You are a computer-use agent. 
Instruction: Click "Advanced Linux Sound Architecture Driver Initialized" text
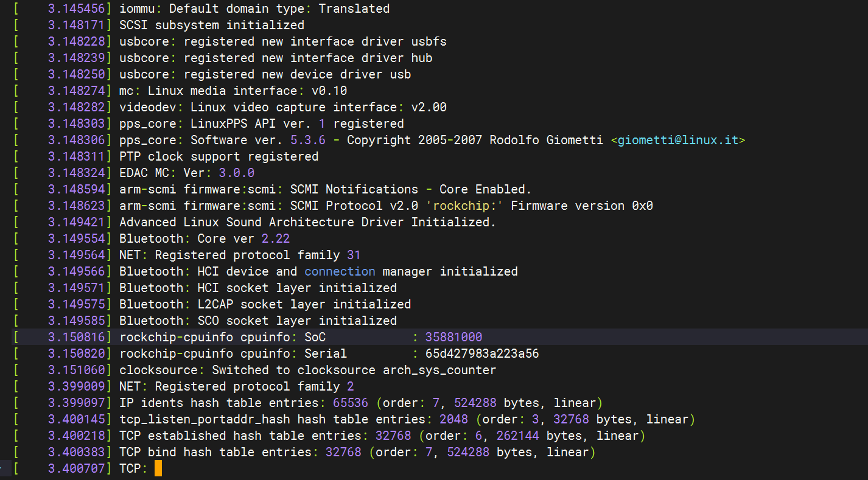click(x=307, y=222)
